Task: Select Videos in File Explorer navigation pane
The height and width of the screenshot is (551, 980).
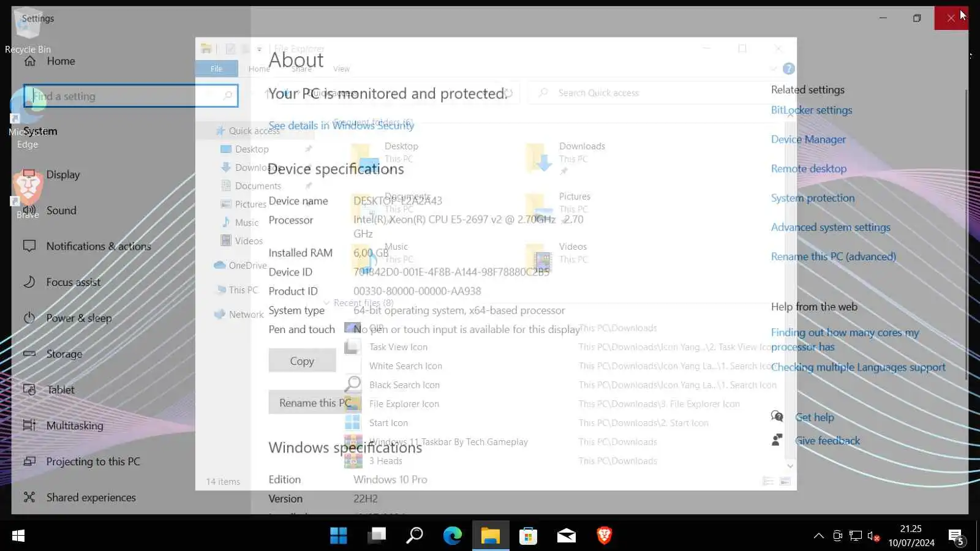Action: pos(242,241)
